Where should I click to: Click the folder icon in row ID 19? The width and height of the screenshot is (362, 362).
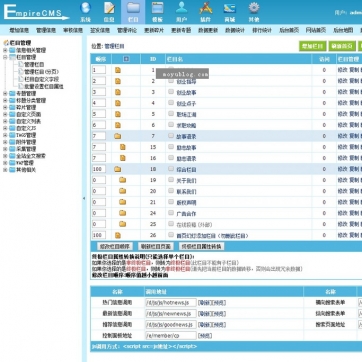click(123, 180)
